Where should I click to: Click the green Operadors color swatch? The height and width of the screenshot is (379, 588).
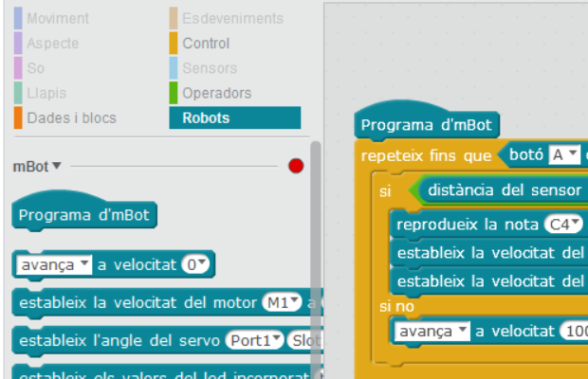pyautogui.click(x=174, y=93)
